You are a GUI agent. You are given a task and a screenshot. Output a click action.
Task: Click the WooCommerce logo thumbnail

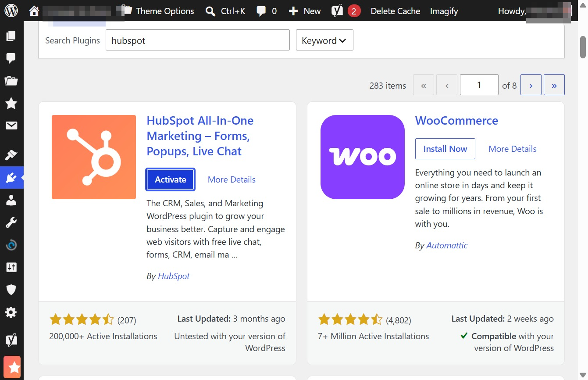tap(363, 157)
